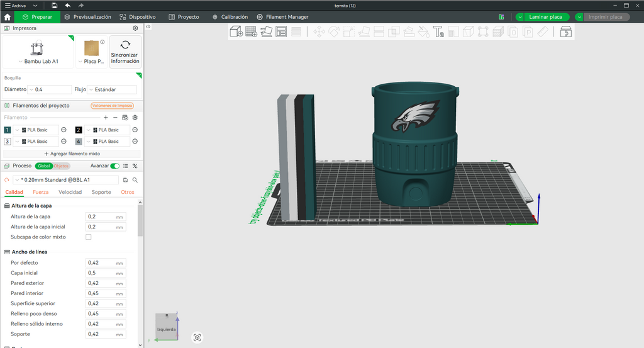644x348 pixels.
Task: Click the zoom-to-fit view icon at canvas bottom
Action: coord(197,337)
